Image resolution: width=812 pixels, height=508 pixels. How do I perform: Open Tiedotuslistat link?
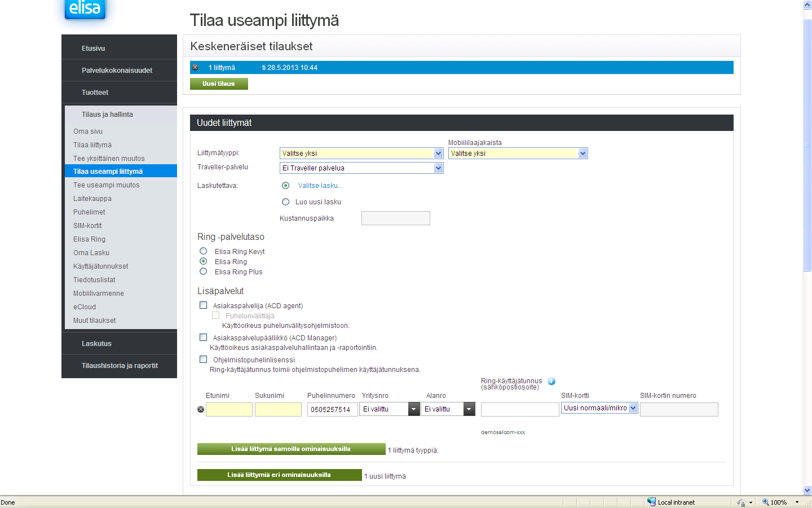(x=94, y=280)
